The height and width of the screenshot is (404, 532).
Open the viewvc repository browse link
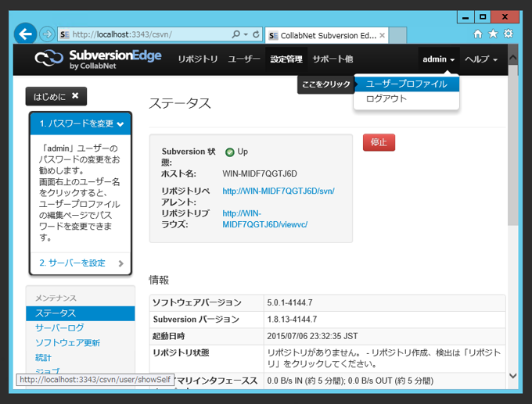[x=265, y=219]
